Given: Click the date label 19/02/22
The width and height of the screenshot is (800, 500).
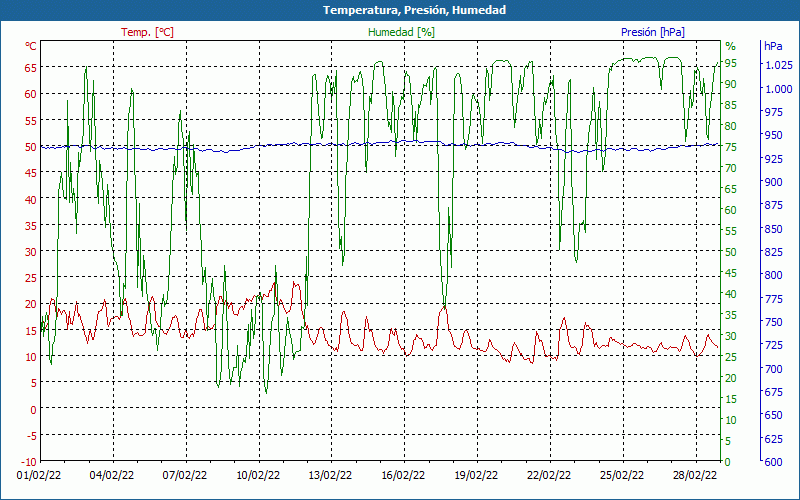Looking at the screenshot, I should (x=476, y=476).
